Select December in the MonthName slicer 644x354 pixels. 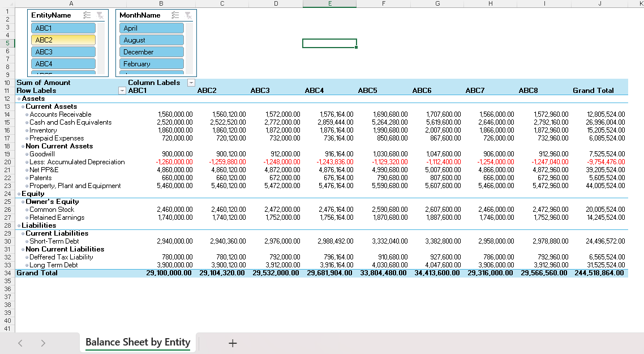(151, 52)
